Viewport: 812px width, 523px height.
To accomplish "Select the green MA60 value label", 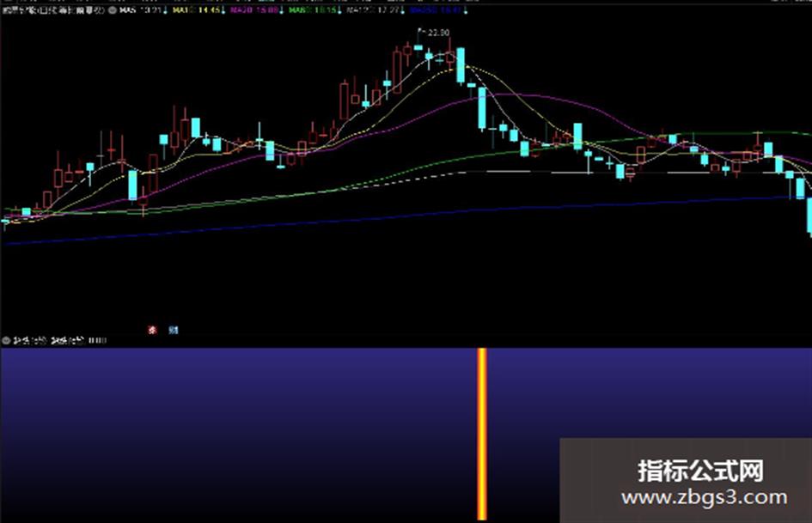I will click(314, 10).
